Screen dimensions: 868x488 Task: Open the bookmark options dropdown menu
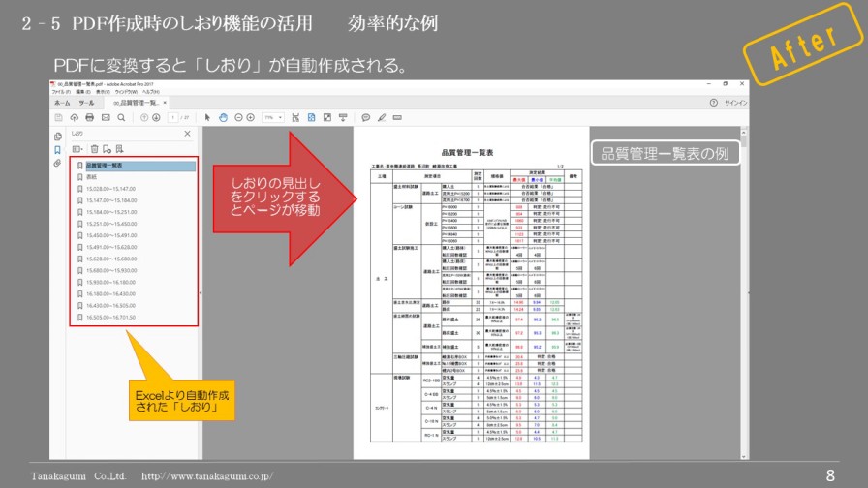(78, 149)
